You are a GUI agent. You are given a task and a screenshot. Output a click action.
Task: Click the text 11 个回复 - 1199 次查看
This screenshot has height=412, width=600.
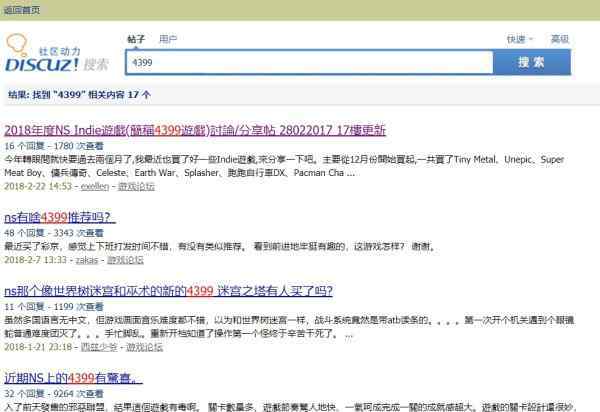54,307
